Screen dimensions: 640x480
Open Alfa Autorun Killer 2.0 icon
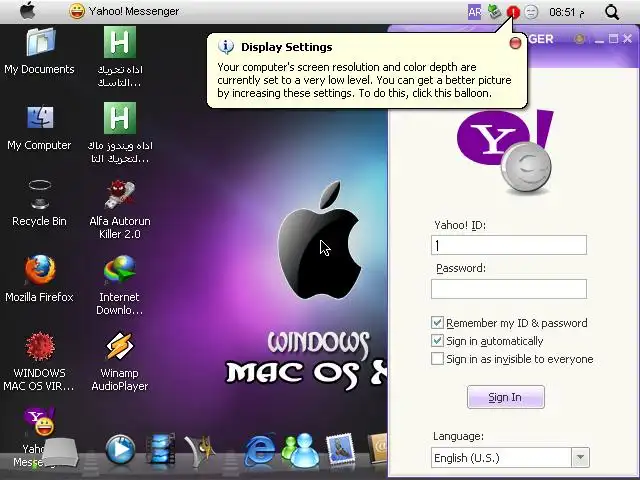click(120, 210)
